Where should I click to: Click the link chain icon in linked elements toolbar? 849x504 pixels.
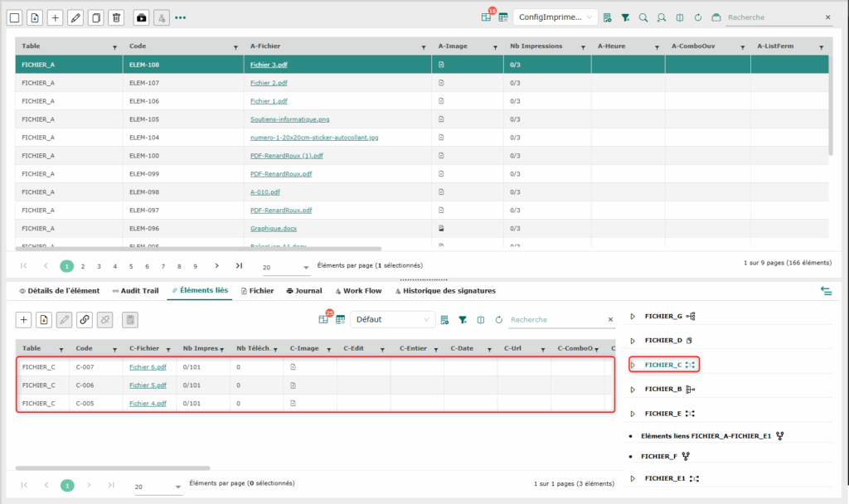pyautogui.click(x=85, y=319)
